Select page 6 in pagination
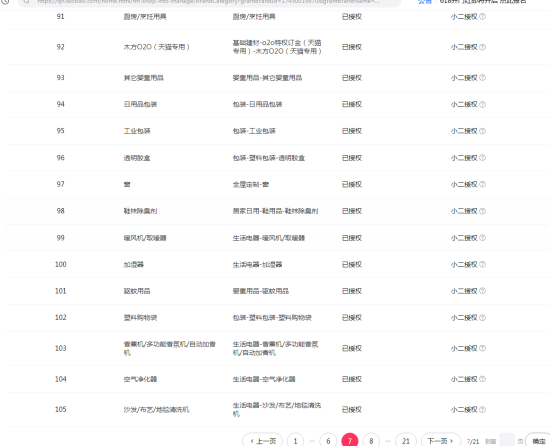 point(328,441)
